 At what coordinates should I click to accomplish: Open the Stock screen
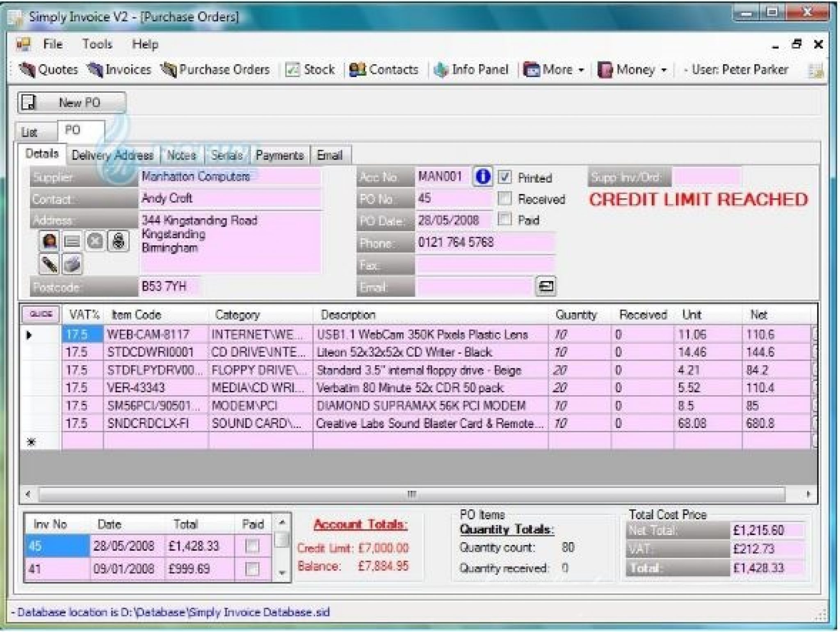tap(310, 69)
